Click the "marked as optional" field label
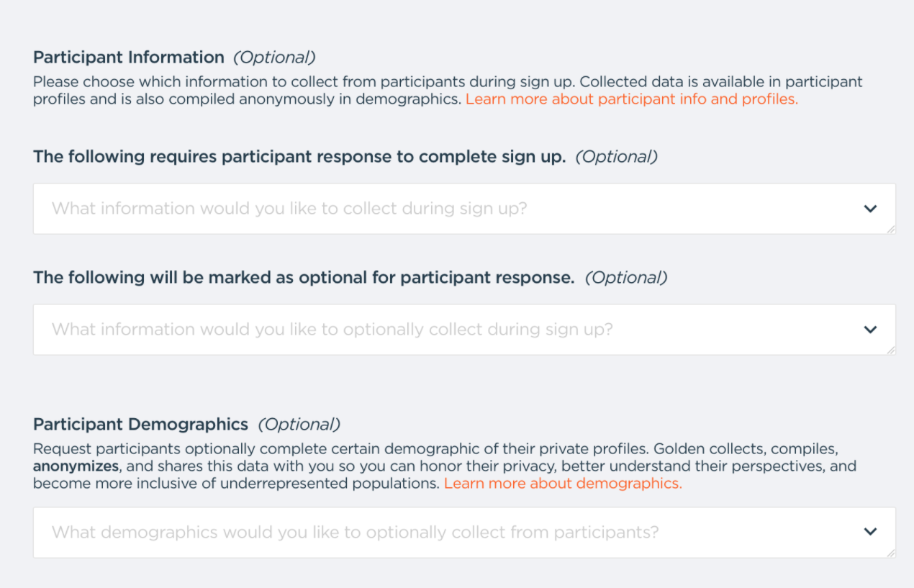914x588 pixels. pyautogui.click(x=303, y=278)
